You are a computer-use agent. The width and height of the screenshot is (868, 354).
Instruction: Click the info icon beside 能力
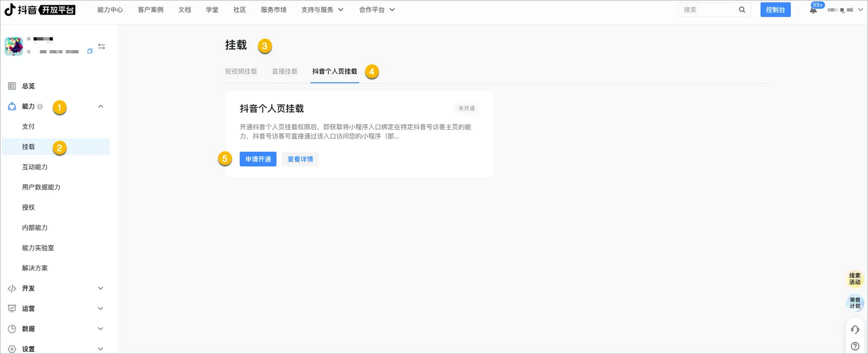point(40,107)
